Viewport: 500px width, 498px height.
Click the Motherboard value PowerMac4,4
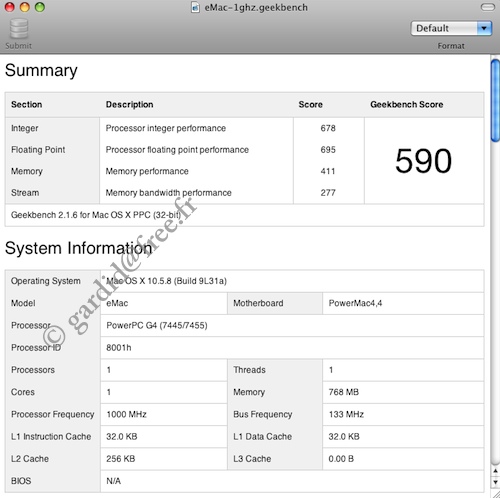tap(355, 303)
